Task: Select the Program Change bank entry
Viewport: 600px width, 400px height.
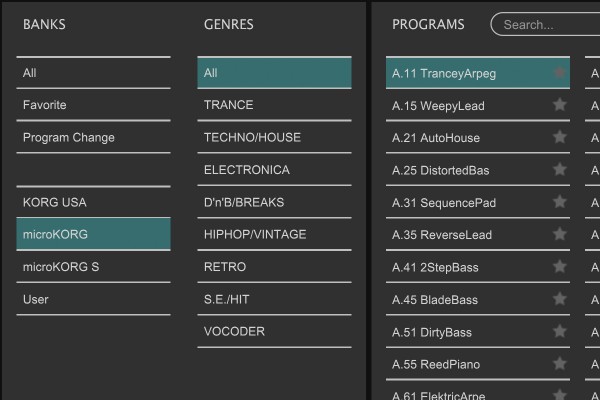Action: click(x=93, y=137)
